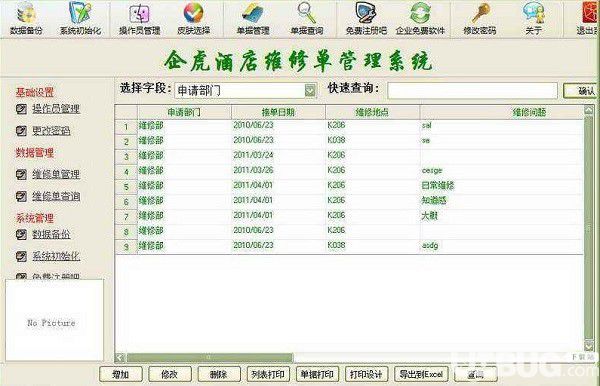Click the 修改密码 key icon
This screenshot has height=386, width=600.
(x=479, y=18)
